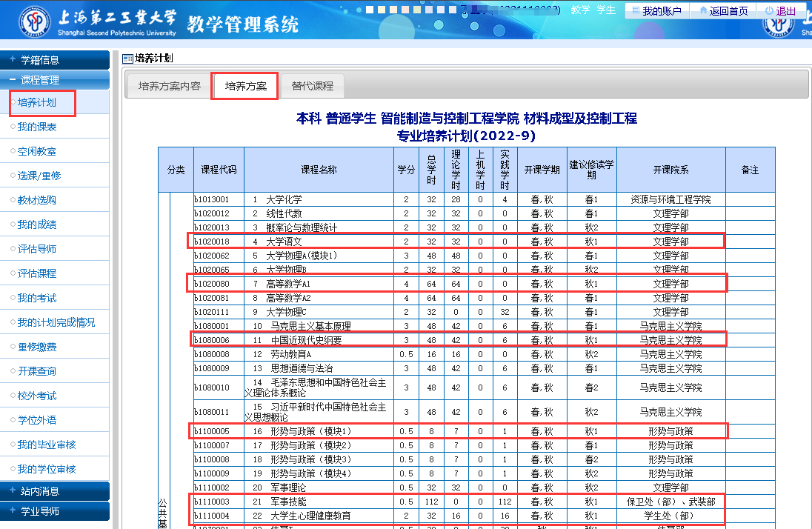Click the 学分 column header

click(407, 170)
